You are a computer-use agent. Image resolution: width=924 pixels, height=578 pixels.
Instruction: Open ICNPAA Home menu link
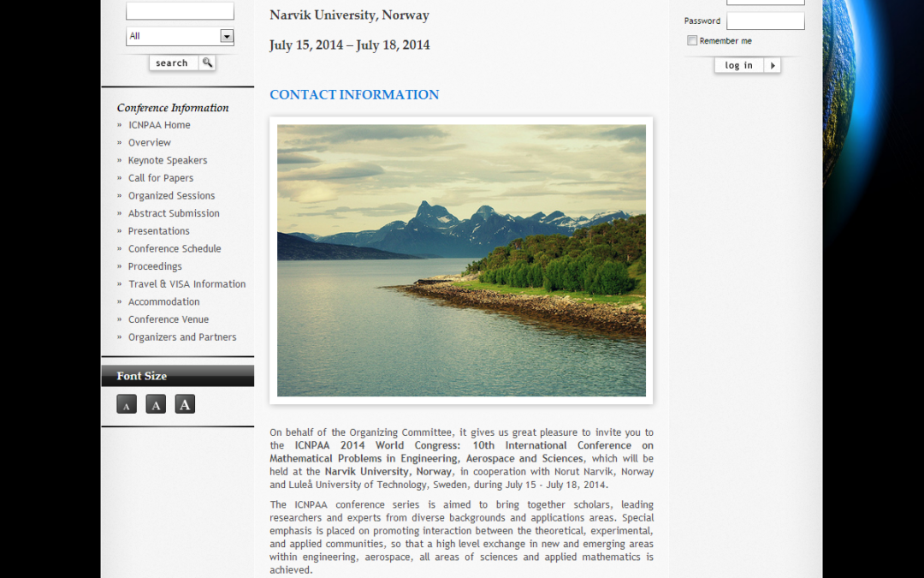click(159, 125)
